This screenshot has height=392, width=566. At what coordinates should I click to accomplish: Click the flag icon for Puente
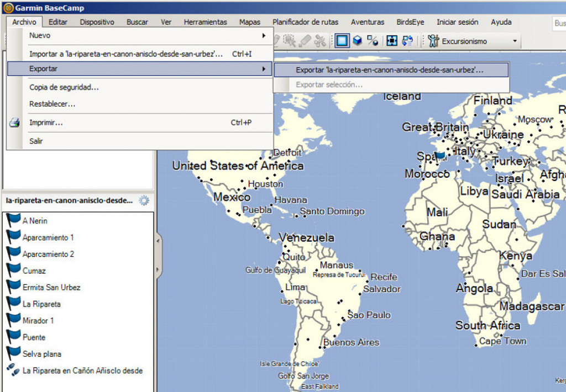point(13,336)
